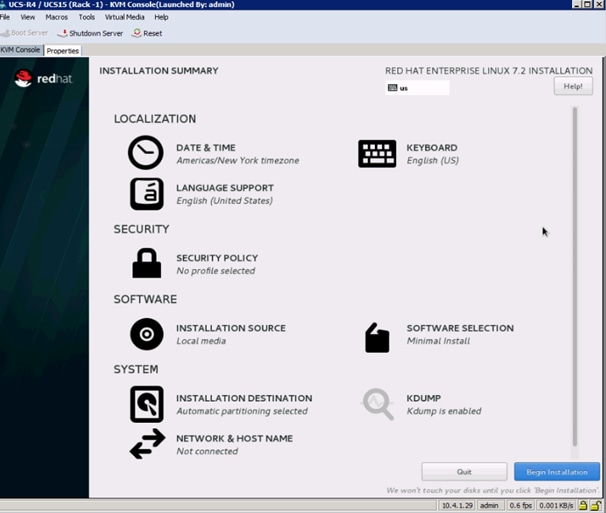Viewport: 606px width, 513px height.
Task: Click the SOFTWARE SELECTION label
Action: pos(460,328)
